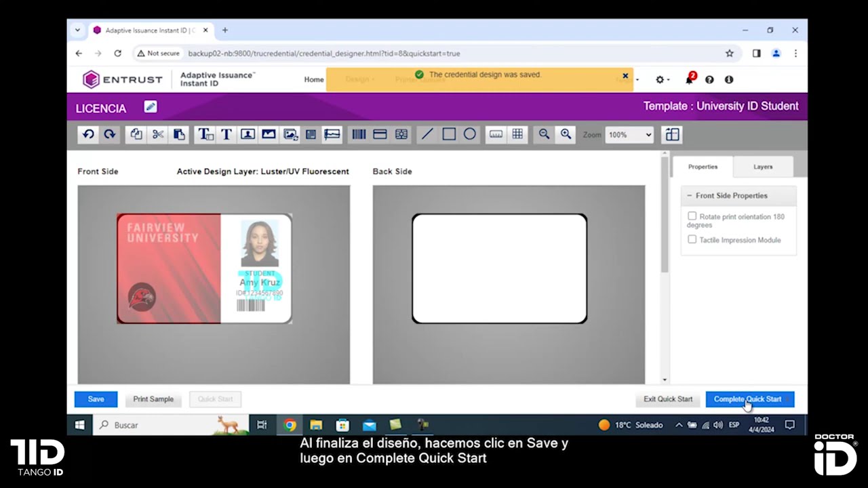Select the front side card design
The height and width of the screenshot is (488, 868).
coord(204,268)
